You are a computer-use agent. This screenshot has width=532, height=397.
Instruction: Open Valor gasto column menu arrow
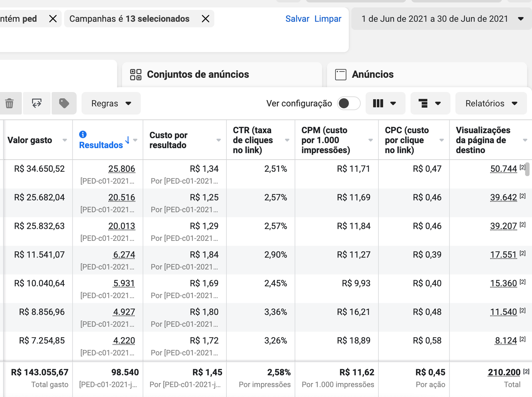point(65,140)
